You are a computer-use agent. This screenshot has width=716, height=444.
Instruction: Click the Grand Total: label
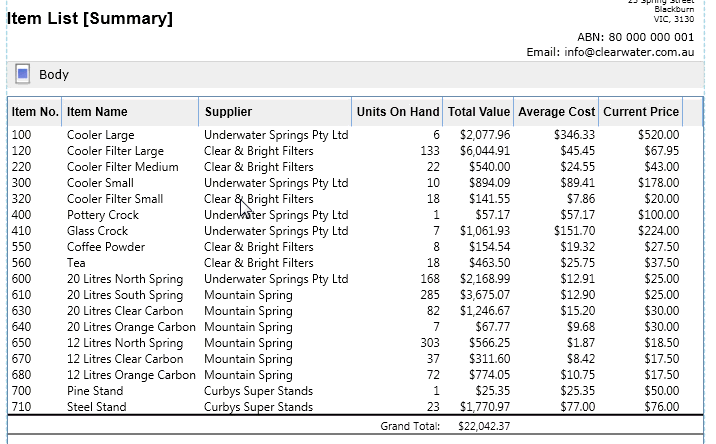(x=410, y=426)
